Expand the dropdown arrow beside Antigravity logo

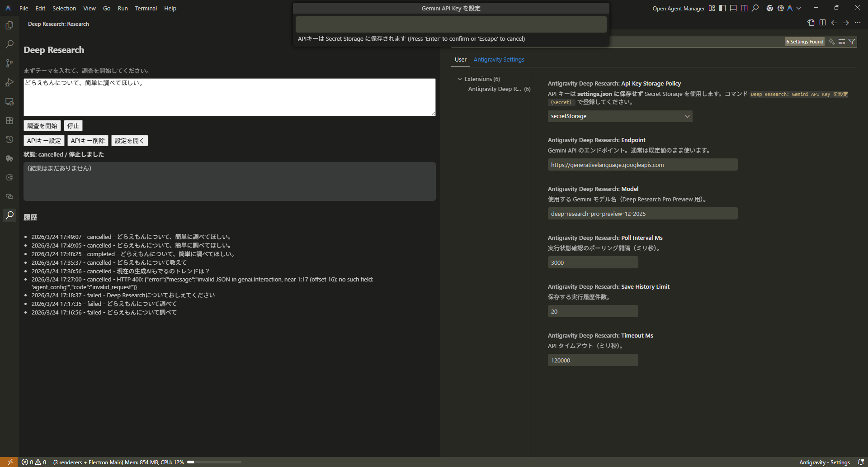click(x=799, y=8)
